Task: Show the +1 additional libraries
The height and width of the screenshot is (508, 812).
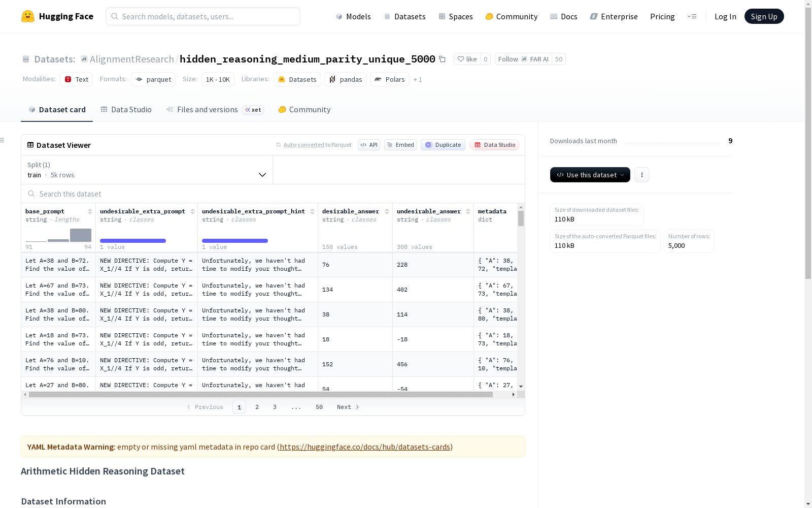Action: coord(418,79)
